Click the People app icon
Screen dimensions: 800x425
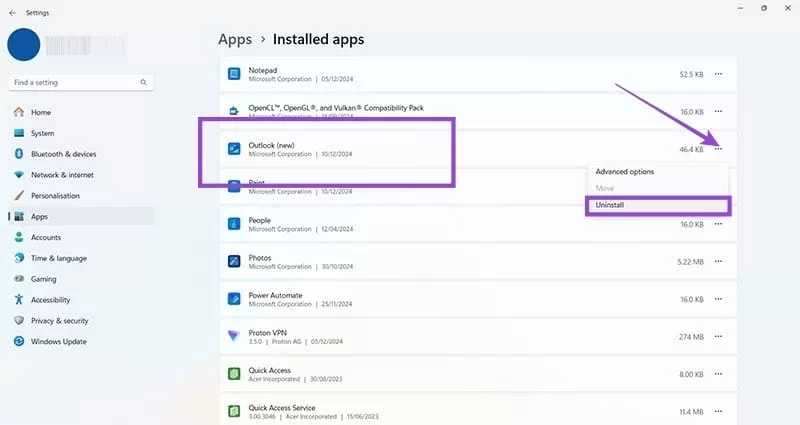[233, 223]
